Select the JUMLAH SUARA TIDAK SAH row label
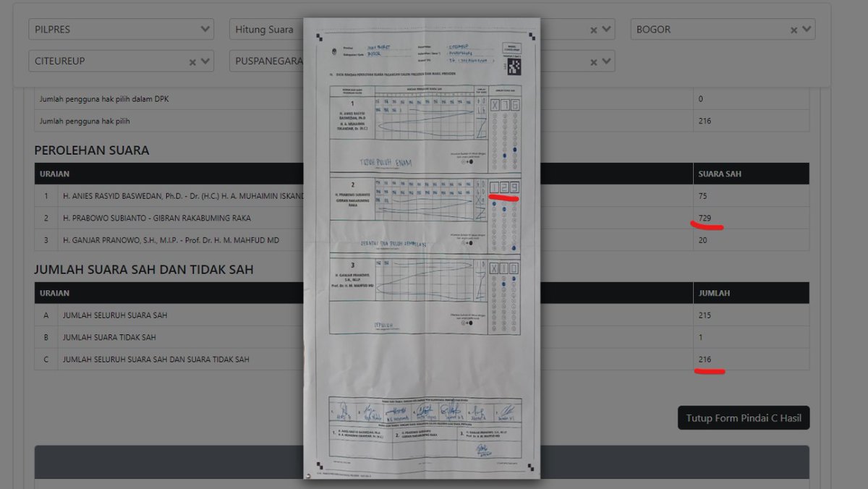This screenshot has height=489, width=868. tap(109, 337)
